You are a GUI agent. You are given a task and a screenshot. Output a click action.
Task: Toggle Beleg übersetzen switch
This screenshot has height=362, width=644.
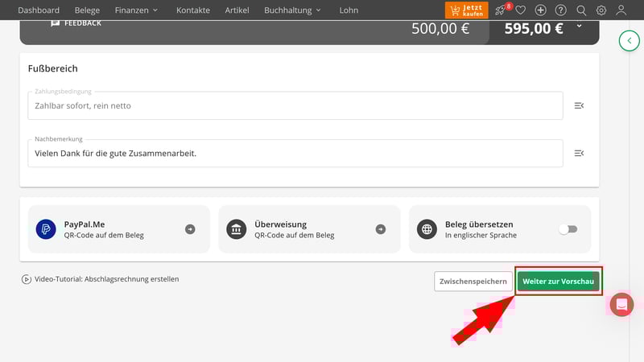coord(568,229)
